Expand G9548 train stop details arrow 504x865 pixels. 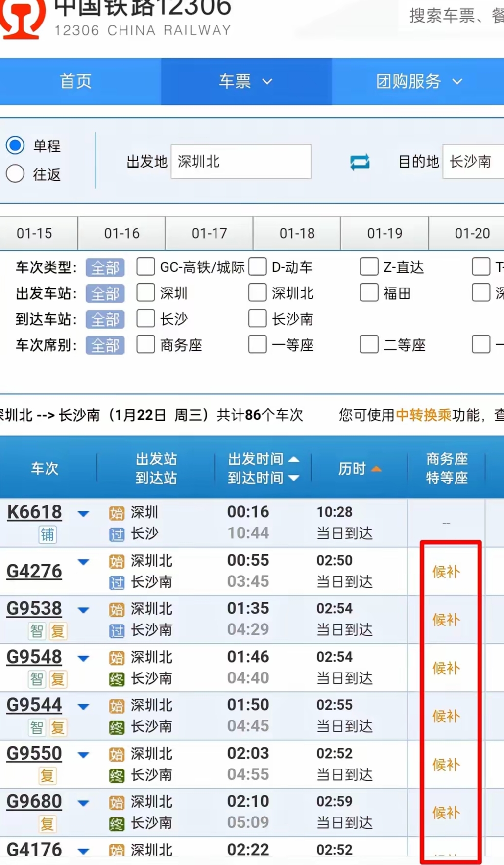[x=83, y=659]
